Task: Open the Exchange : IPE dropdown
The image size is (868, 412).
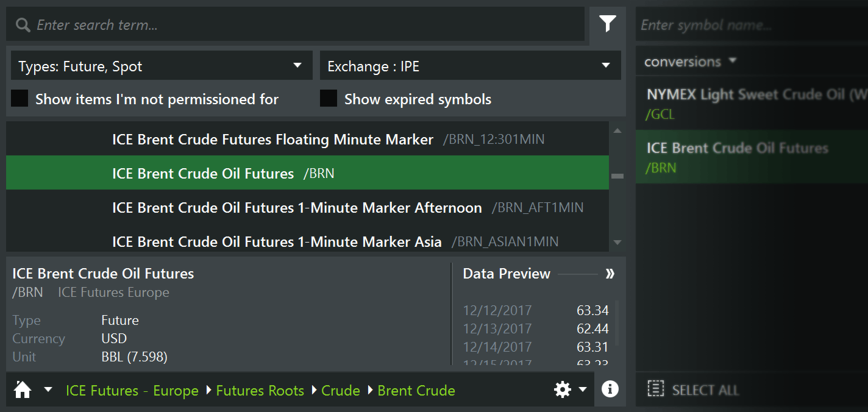Action: 470,66
